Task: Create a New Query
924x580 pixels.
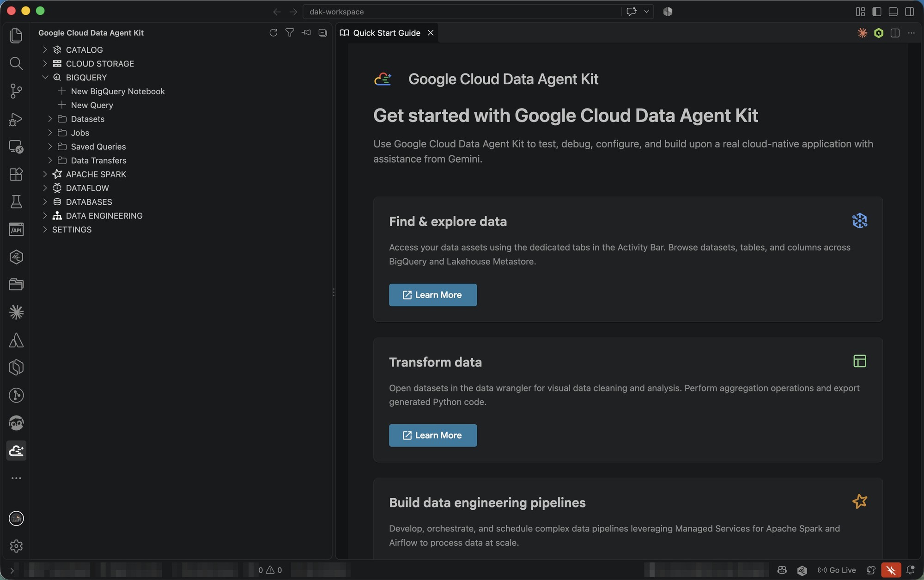Action: click(x=92, y=105)
